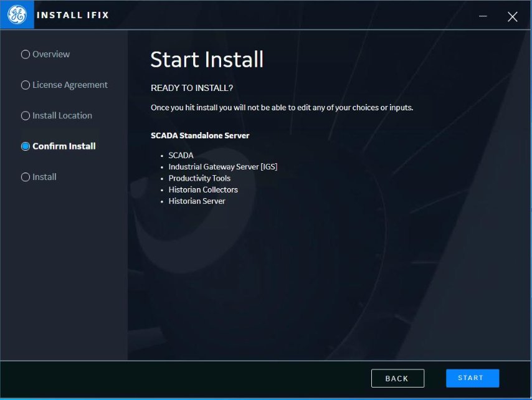
Task: Click the READY TO INSTALL? text
Action: coord(192,88)
